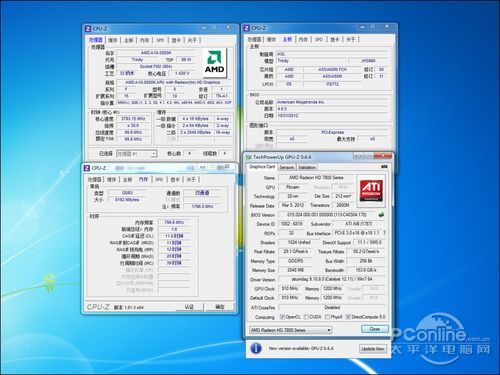
Task: Click the AMD logo in CPU-Z processor window
Action: click(x=214, y=63)
